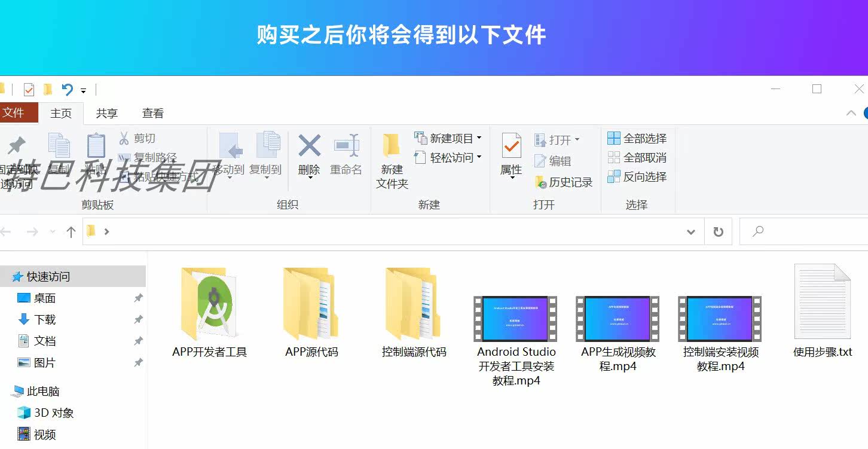Image resolution: width=868 pixels, height=449 pixels.
Task: Refresh the current folder view
Action: (x=719, y=232)
